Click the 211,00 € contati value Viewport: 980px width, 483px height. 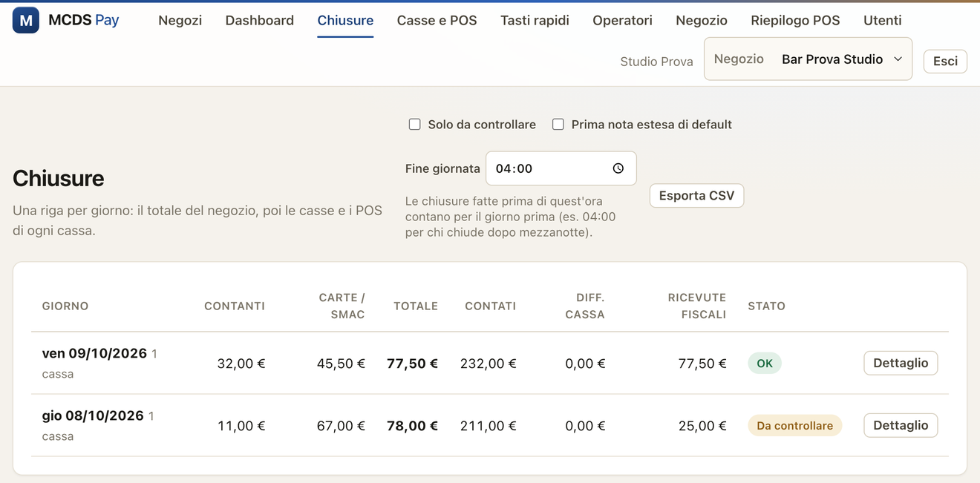(489, 426)
